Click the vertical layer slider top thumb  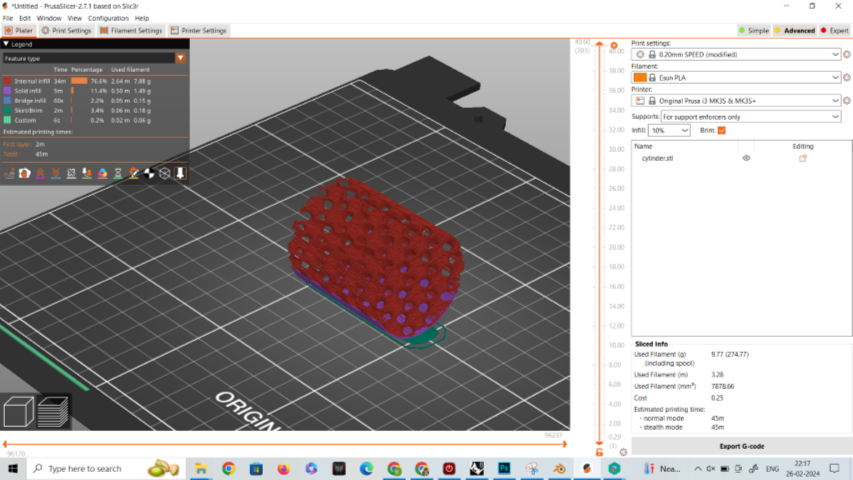pyautogui.click(x=599, y=44)
